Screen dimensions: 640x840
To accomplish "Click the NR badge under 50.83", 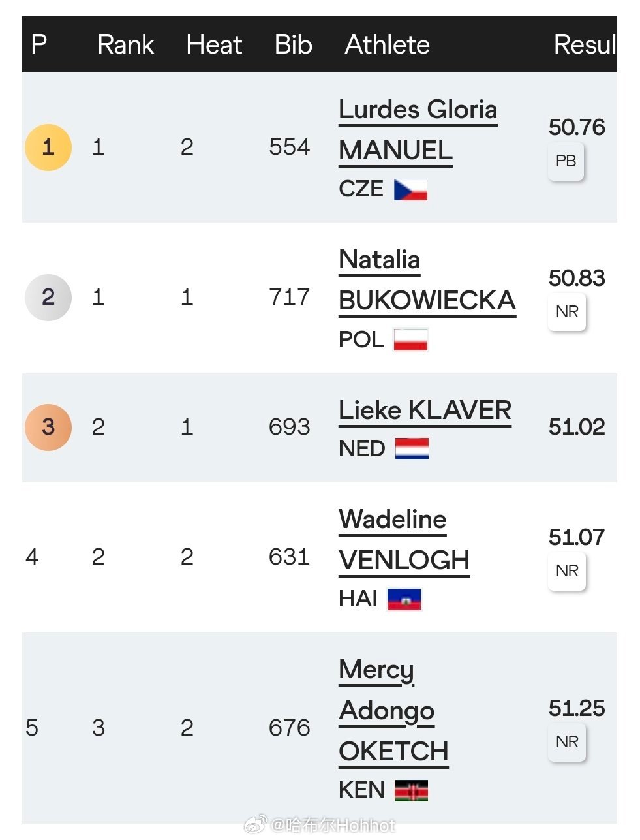I will 567,312.
